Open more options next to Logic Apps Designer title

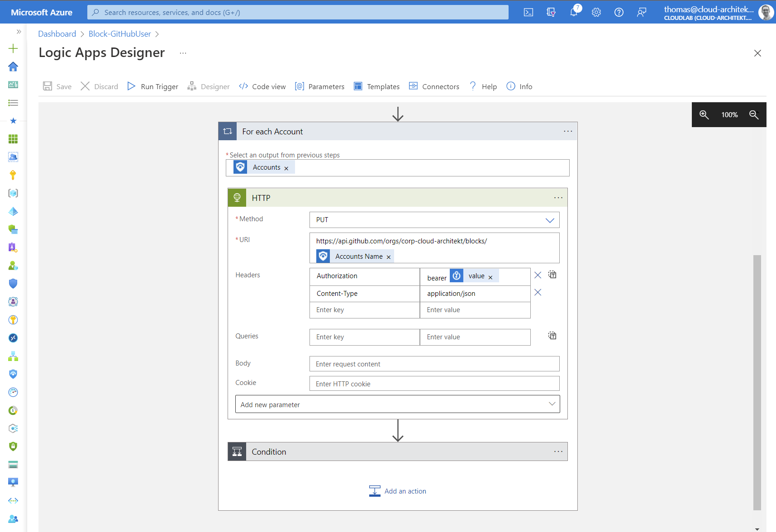point(183,53)
